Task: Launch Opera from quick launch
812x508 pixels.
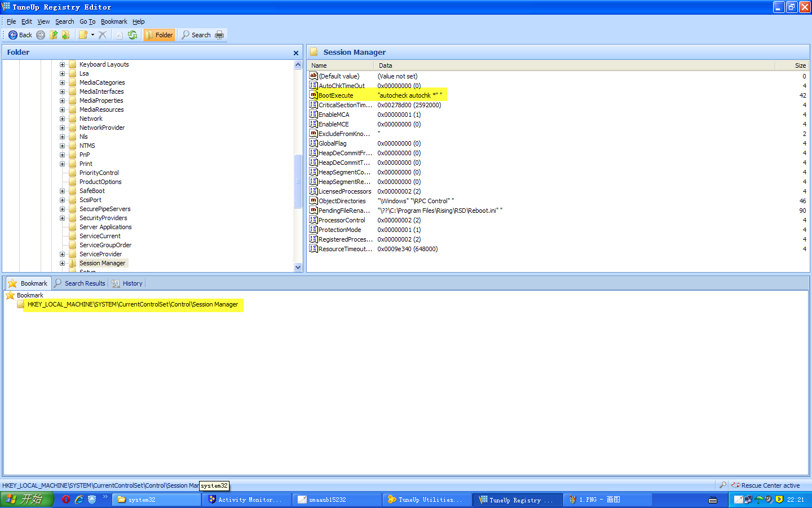Action: pos(66,500)
